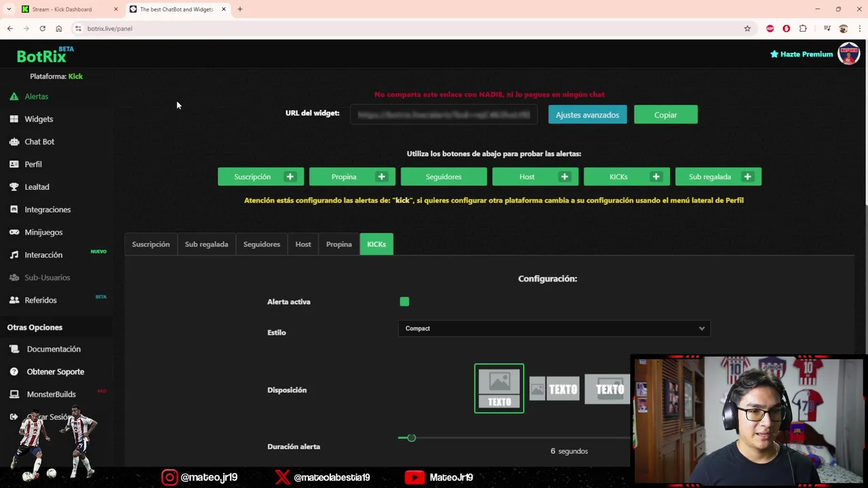Screen dimensions: 868x488
Task: Open the browser tab search dropdown arrow
Action: tap(8, 9)
